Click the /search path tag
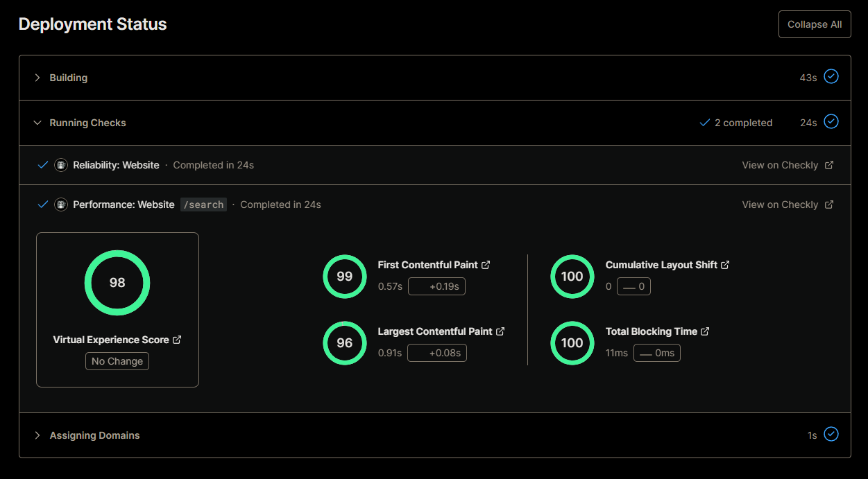 203,204
